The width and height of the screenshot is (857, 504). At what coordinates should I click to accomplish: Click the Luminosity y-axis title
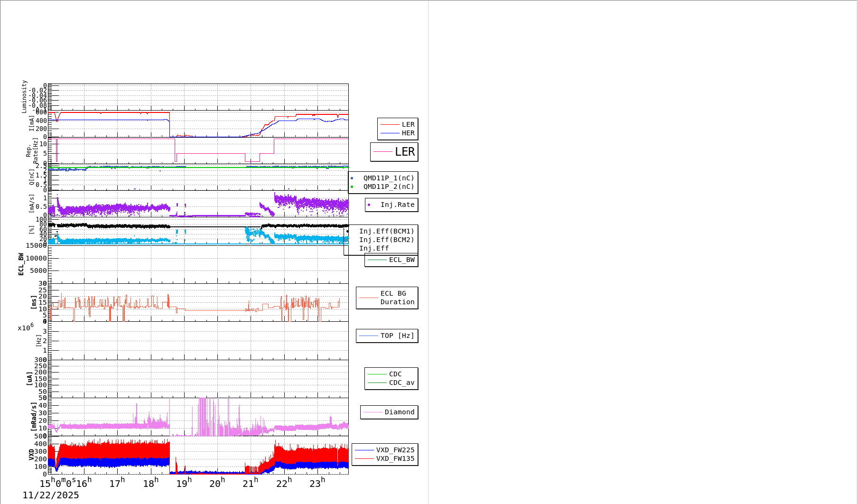tap(24, 97)
